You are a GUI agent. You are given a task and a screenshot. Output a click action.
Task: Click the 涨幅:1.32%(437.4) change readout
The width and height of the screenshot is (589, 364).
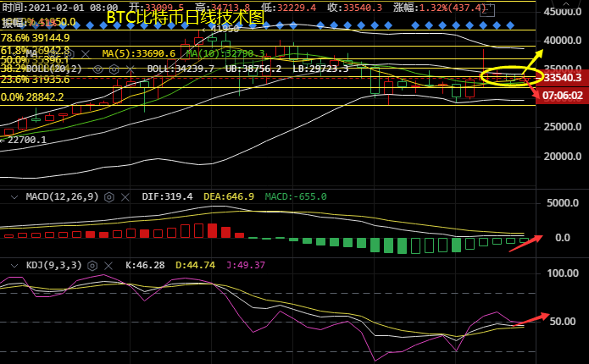click(440, 8)
